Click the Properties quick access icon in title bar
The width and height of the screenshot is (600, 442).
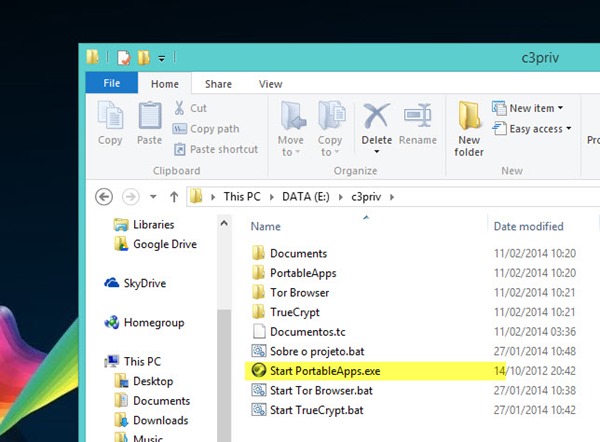pyautogui.click(x=124, y=58)
